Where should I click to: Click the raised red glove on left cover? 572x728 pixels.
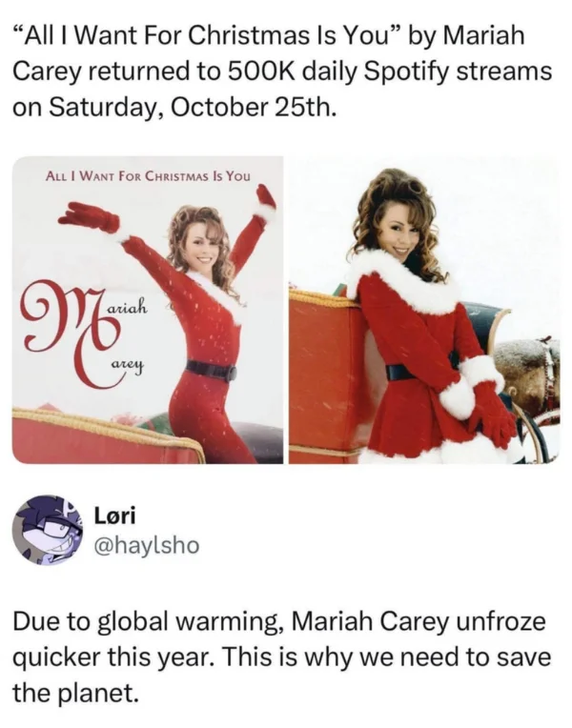pyautogui.click(x=266, y=197)
